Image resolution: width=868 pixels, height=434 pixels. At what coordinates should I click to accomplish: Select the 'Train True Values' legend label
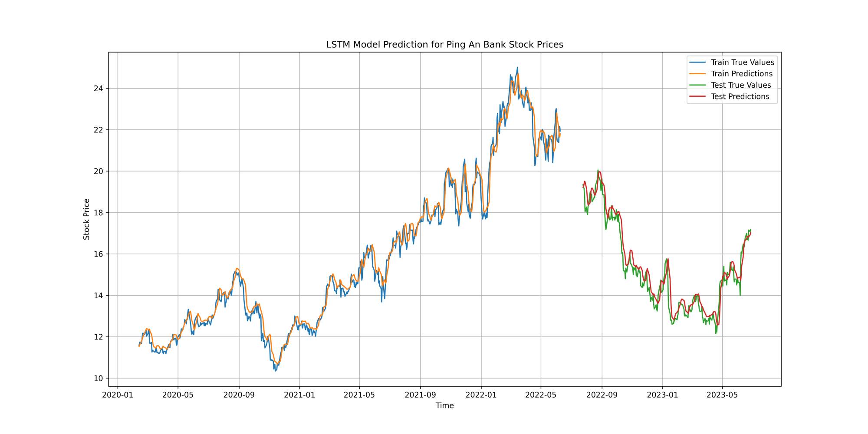click(742, 62)
